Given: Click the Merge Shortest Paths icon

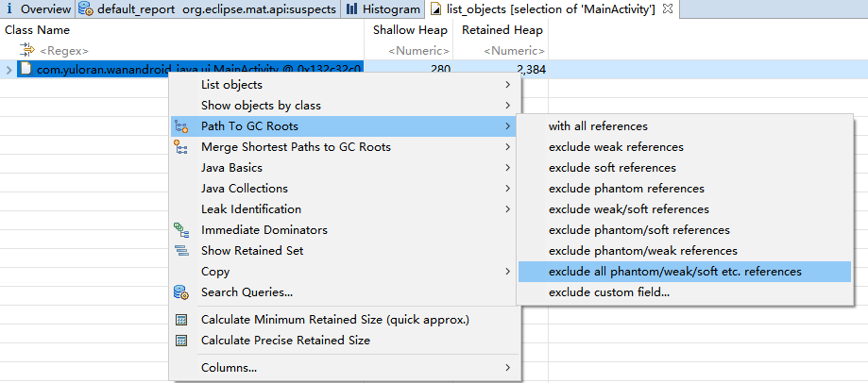Looking at the screenshot, I should 181,147.
